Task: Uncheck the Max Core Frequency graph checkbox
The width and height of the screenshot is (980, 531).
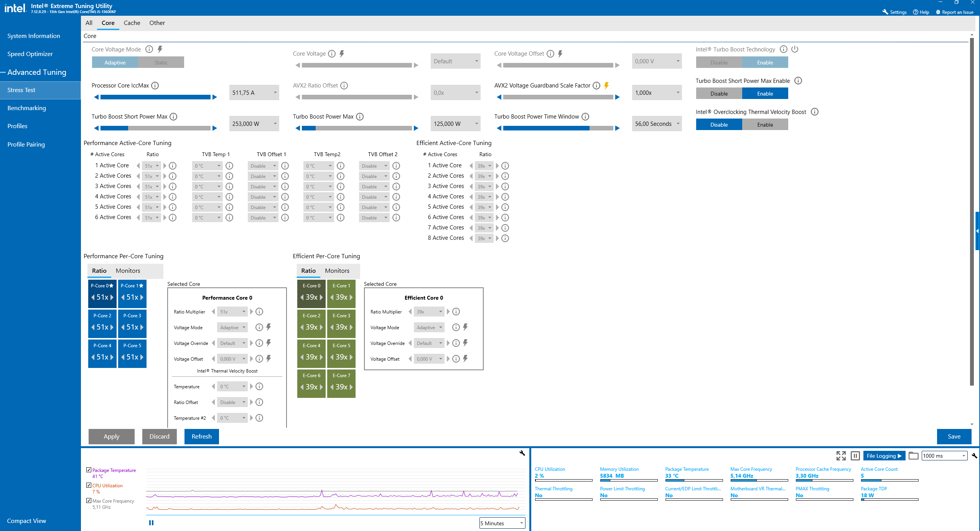Action: coord(89,501)
